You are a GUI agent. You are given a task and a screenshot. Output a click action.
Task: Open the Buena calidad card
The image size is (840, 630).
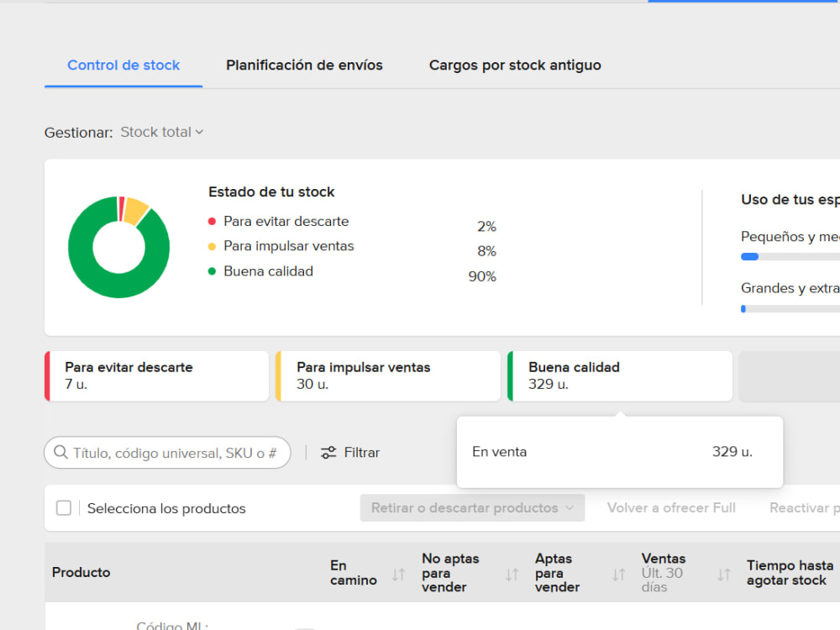(x=620, y=376)
